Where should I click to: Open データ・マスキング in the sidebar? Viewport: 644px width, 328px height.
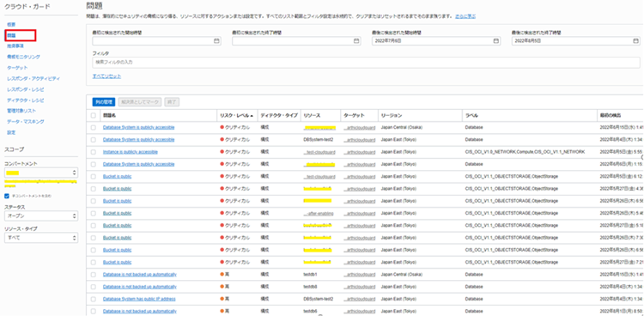click(x=26, y=122)
